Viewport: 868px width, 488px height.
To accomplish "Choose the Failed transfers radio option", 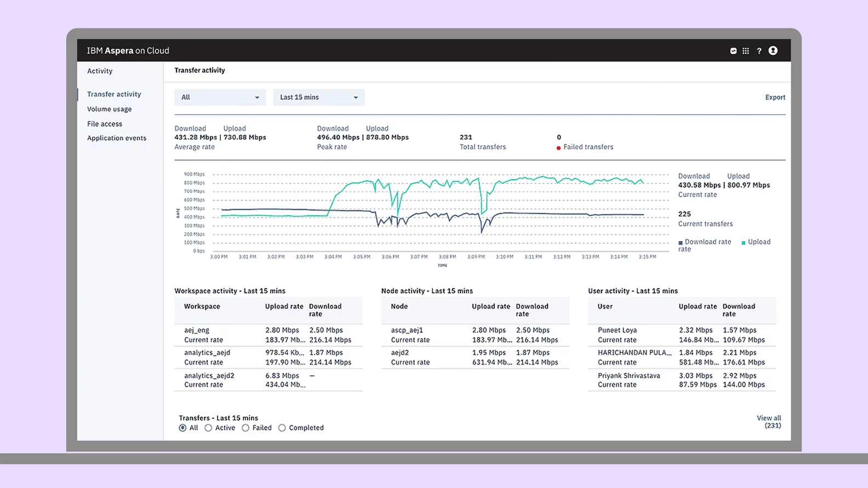I will coord(245,428).
